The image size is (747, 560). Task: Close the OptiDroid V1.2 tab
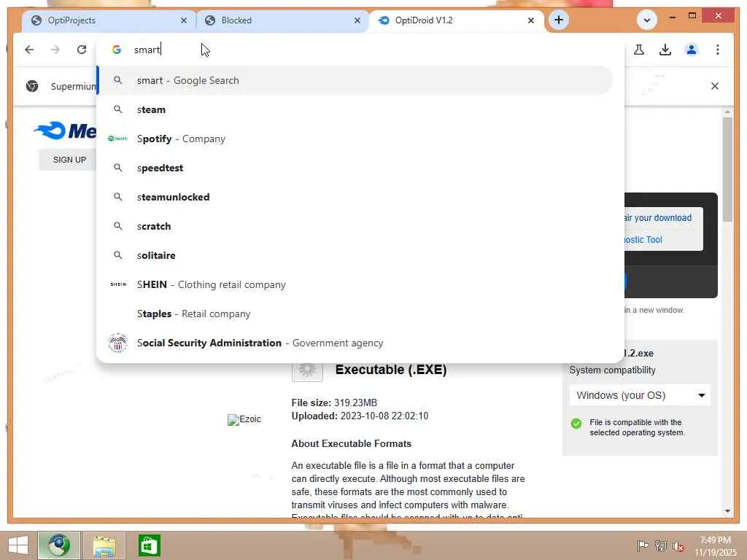point(531,20)
